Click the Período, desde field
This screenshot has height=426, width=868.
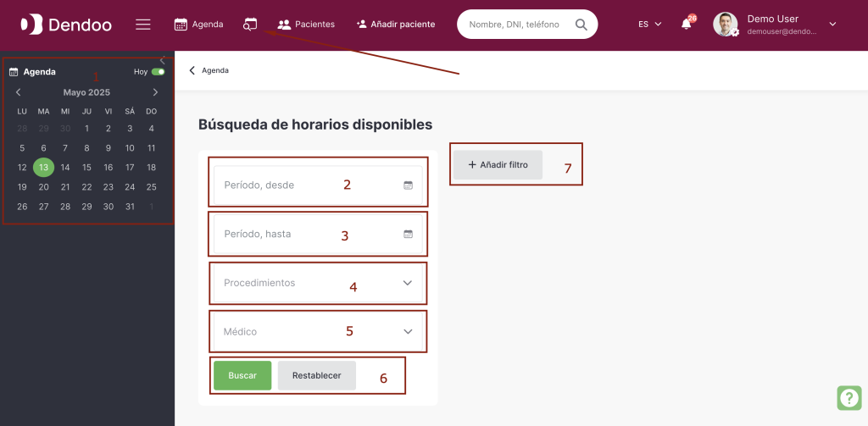pos(318,185)
